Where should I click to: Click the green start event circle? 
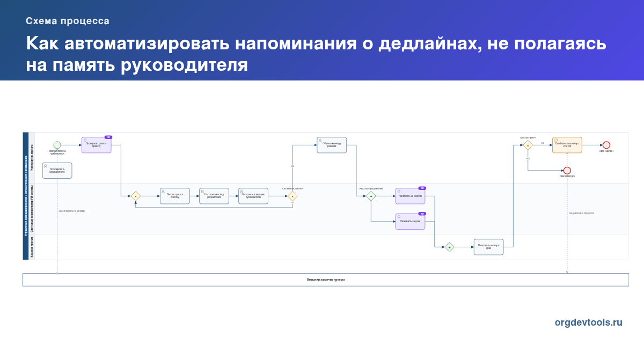tap(57, 145)
